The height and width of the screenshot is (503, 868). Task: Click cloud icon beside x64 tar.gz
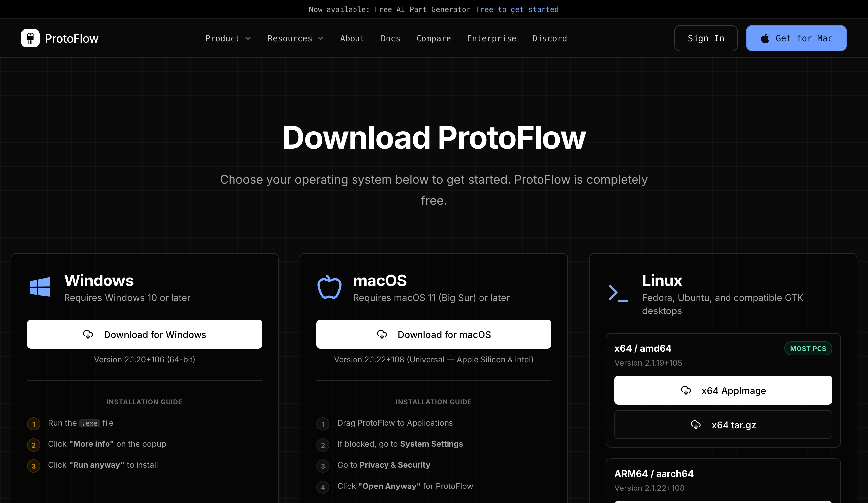(696, 425)
